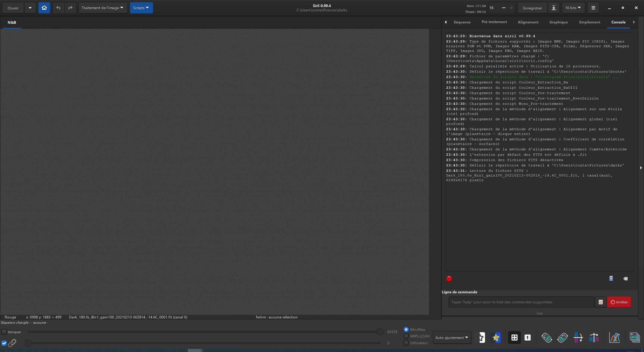Rotate image counterclockwise icon
This screenshot has height=352, width=644.
pyautogui.click(x=546, y=338)
